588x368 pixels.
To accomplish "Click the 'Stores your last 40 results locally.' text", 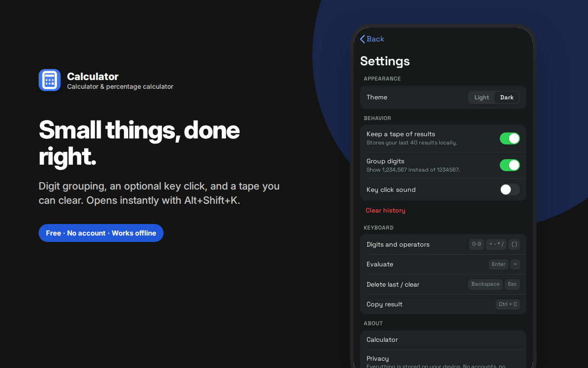I will 412,143.
